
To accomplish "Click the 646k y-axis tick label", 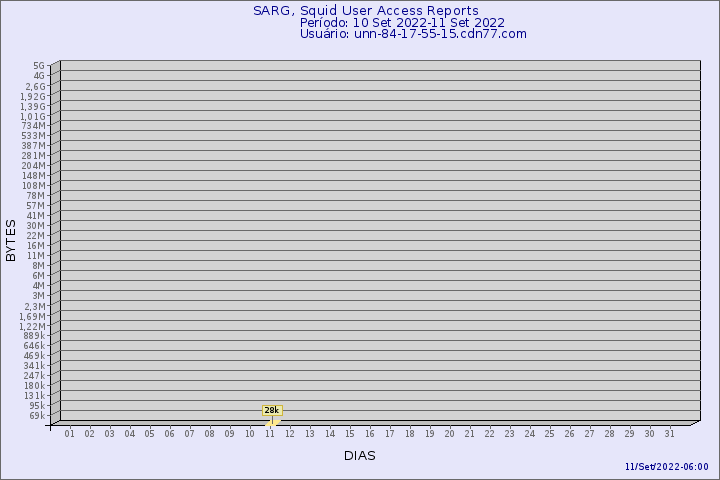I will tap(34, 345).
